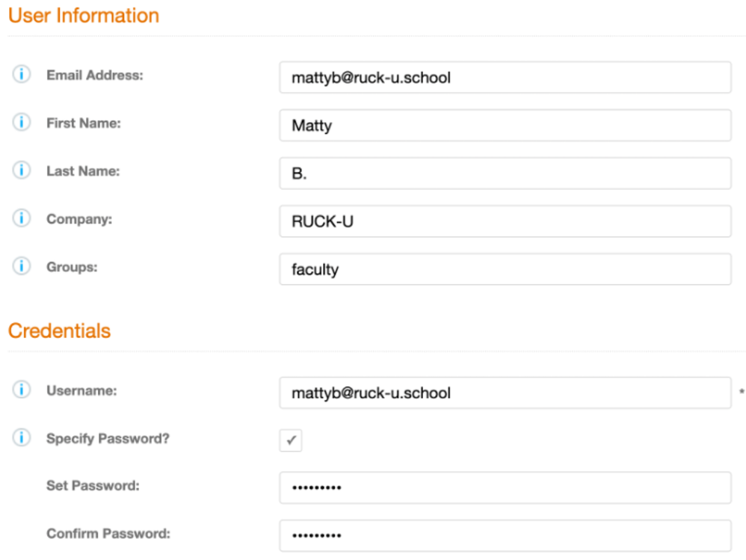Click info icon beside Company
The image size is (746, 560).
22,219
